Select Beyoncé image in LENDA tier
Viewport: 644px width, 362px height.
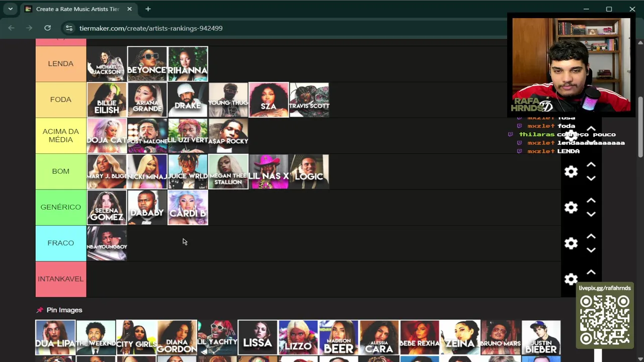[147, 64]
